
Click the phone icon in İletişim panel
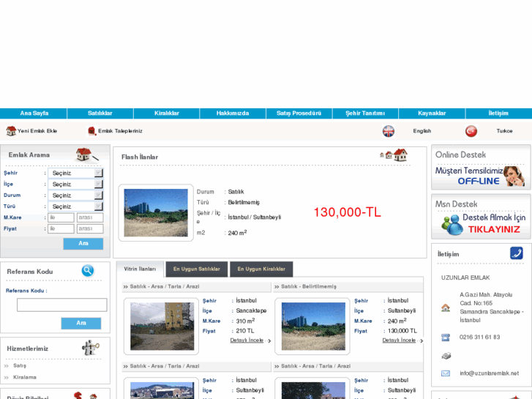point(517,253)
